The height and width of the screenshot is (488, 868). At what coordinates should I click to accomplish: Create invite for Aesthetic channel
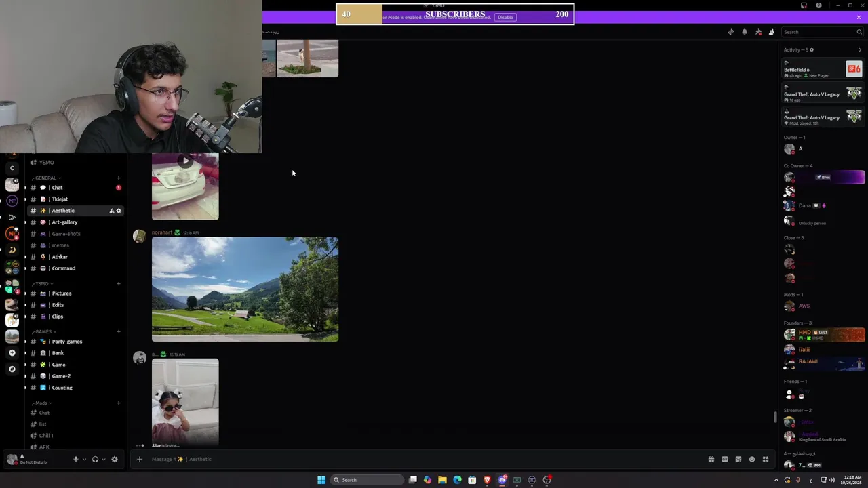(x=111, y=211)
